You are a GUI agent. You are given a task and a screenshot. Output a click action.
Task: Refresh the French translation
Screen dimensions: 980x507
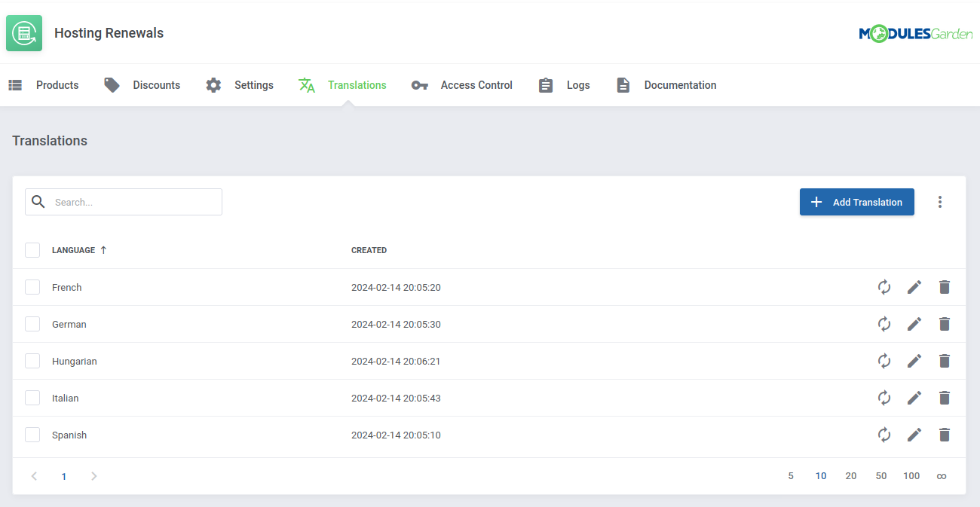(884, 287)
